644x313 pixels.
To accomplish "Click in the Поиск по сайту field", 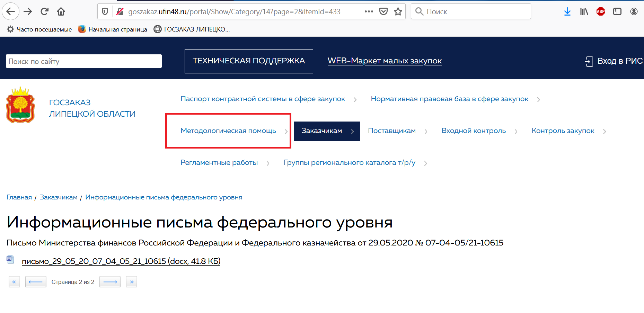I will pos(83,61).
